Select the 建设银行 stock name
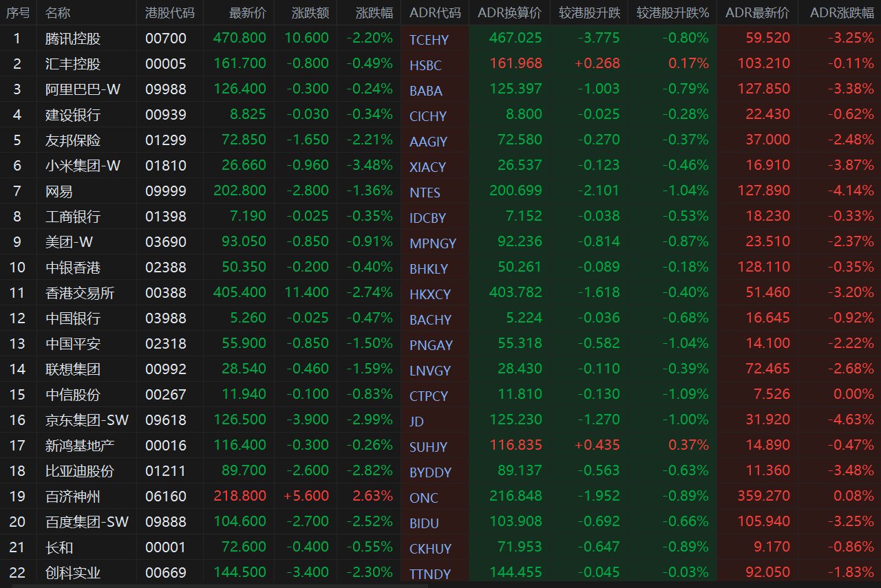The width and height of the screenshot is (881, 588). (x=73, y=114)
